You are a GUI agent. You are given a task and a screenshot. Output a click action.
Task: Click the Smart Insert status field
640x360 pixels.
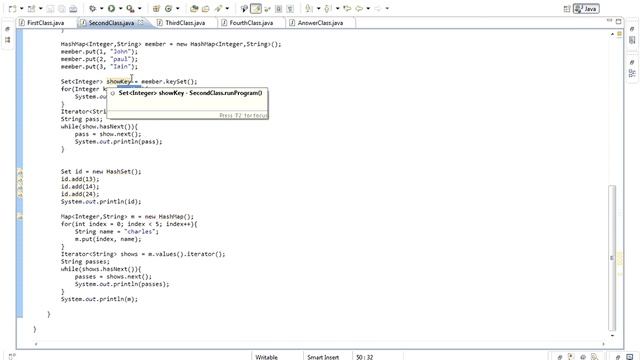[x=323, y=357]
